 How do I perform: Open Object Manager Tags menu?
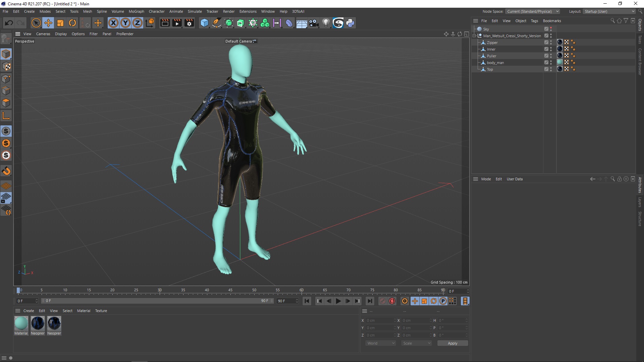(x=534, y=21)
